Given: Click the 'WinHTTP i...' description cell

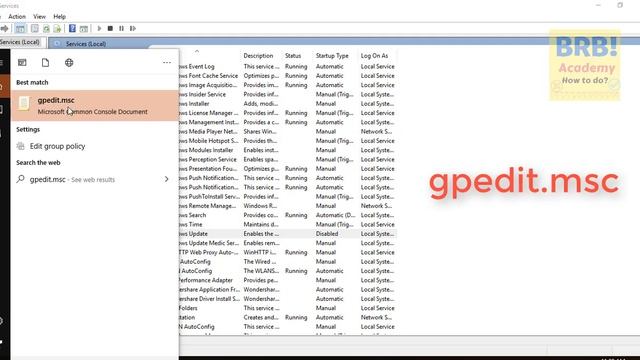Looking at the screenshot, I should coord(260,252).
